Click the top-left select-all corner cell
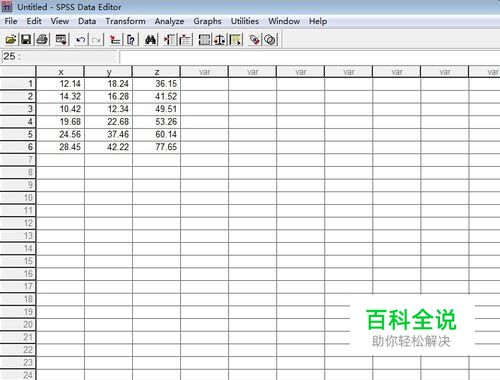This screenshot has height=380, width=500. (x=18, y=71)
